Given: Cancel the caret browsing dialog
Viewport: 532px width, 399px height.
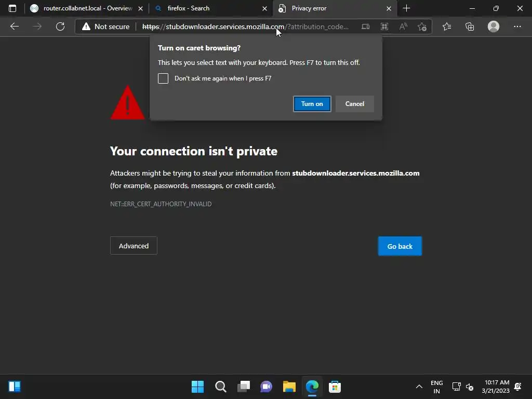Looking at the screenshot, I should point(354,104).
